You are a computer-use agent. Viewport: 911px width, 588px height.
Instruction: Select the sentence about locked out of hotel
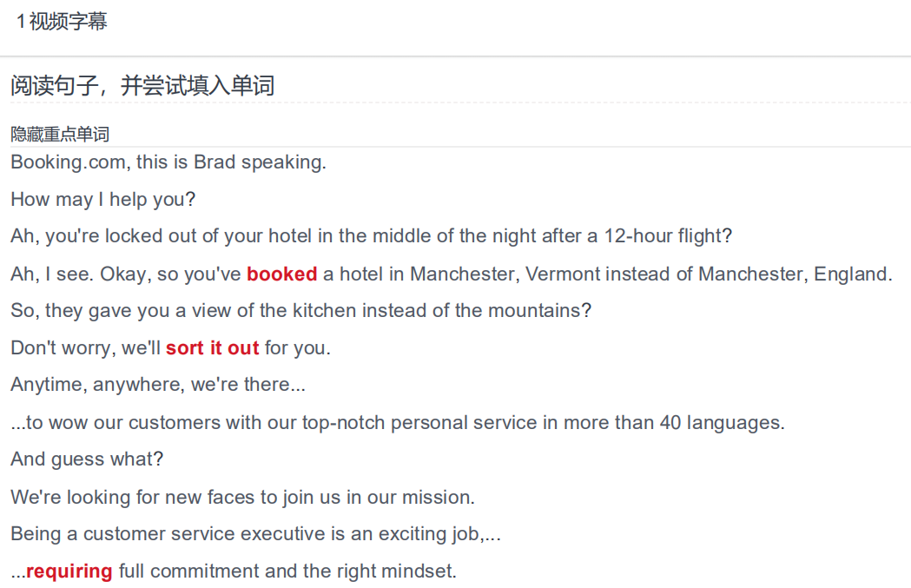pyautogui.click(x=371, y=236)
